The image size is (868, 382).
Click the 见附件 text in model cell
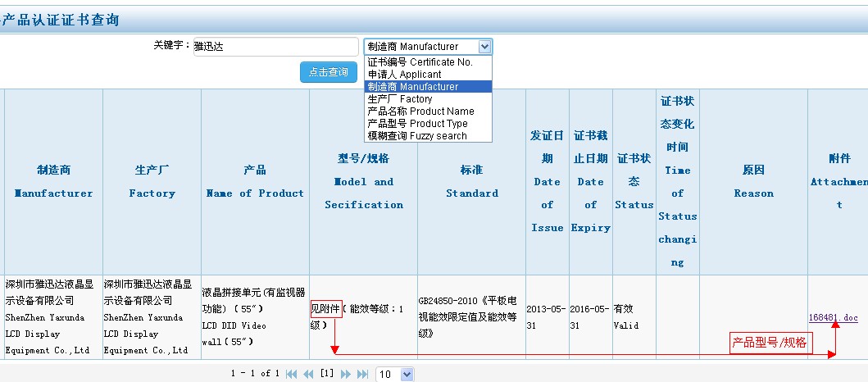click(x=325, y=309)
